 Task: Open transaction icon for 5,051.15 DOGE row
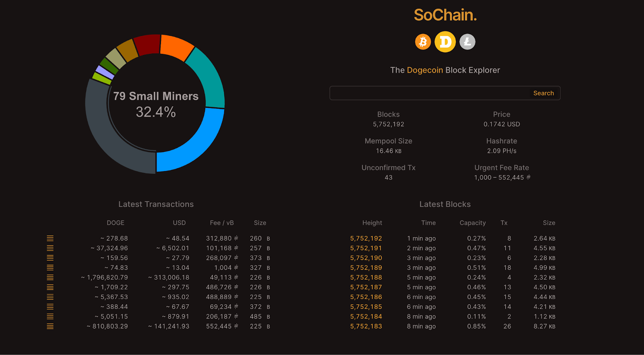50,316
